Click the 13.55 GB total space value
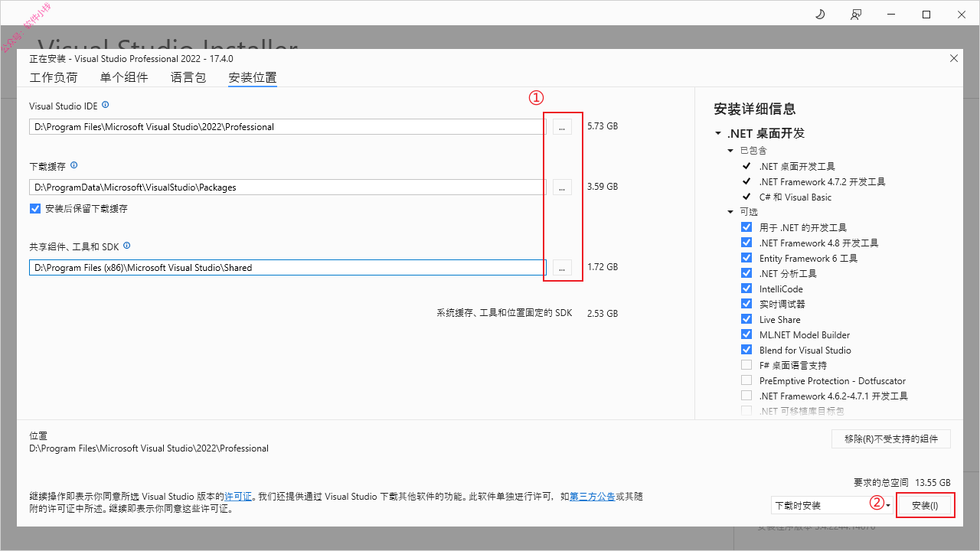Image resolution: width=980 pixels, height=551 pixels. tap(932, 483)
